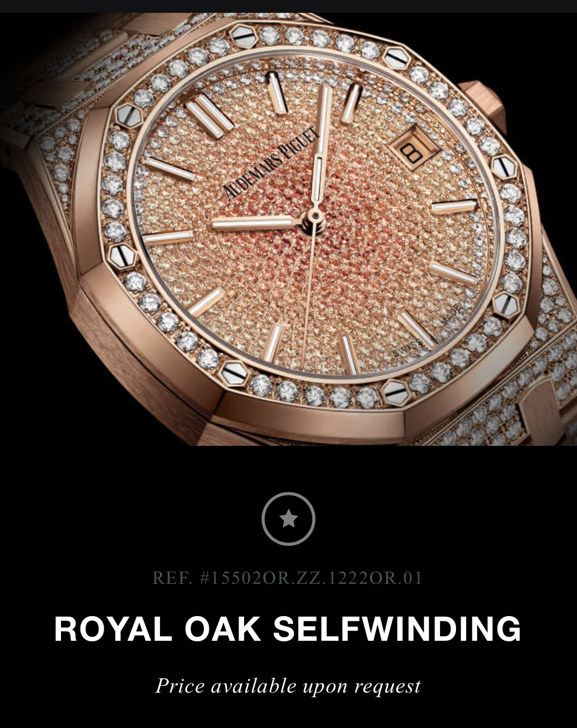
Task: Click the dark status bar at top
Action: click(288, 6)
